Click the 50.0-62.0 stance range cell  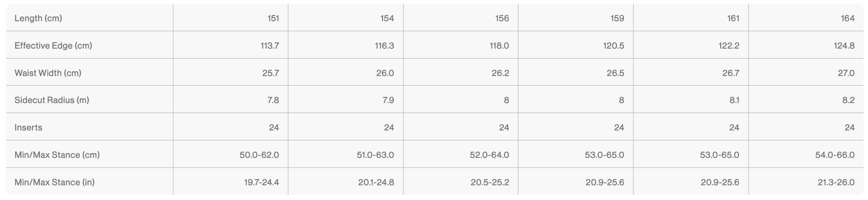pyautogui.click(x=259, y=155)
